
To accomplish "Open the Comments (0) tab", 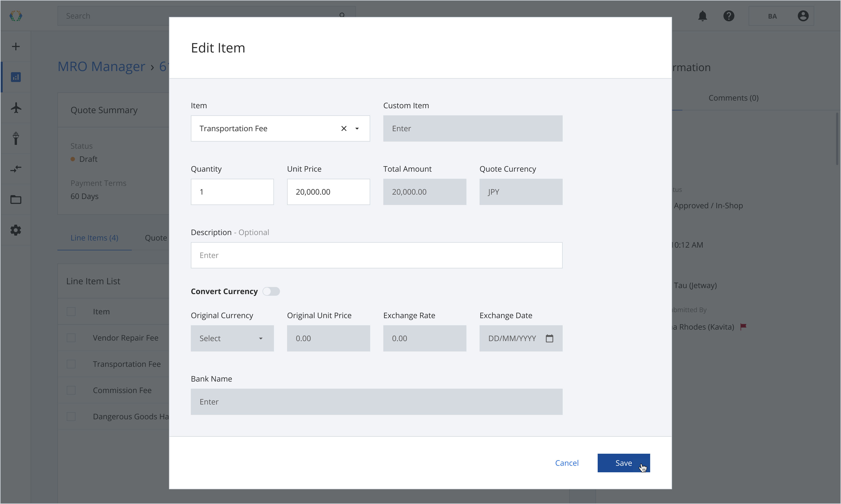I will pos(733,98).
